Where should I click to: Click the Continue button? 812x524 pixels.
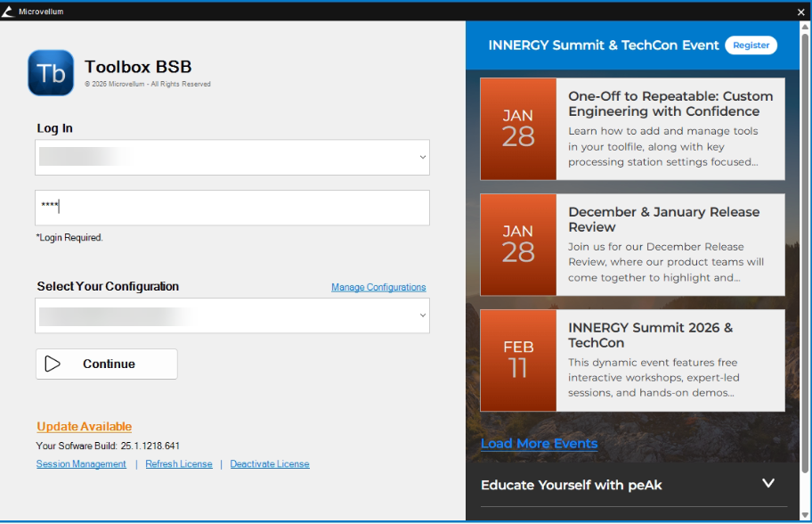[107, 364]
